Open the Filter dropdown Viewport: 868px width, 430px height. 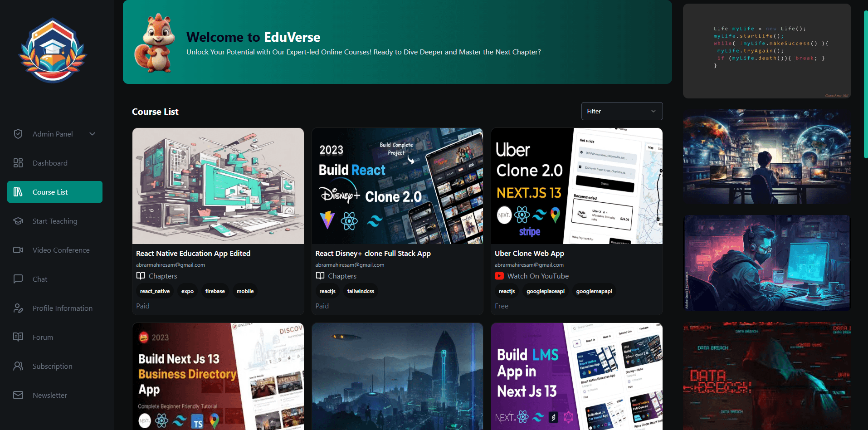(622, 111)
